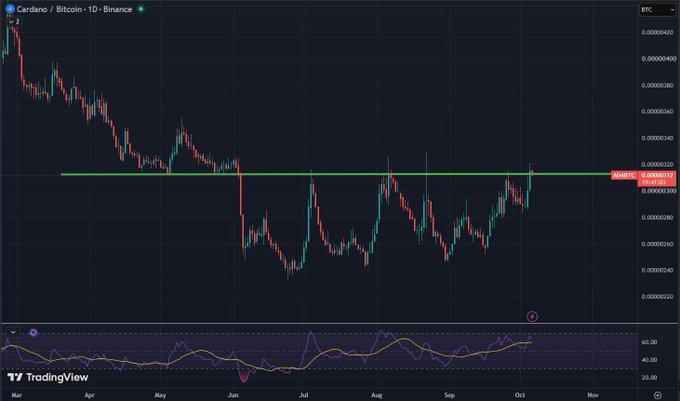The width and height of the screenshot is (680, 401).
Task: Click the Mar label on time axis
Action: 16,395
